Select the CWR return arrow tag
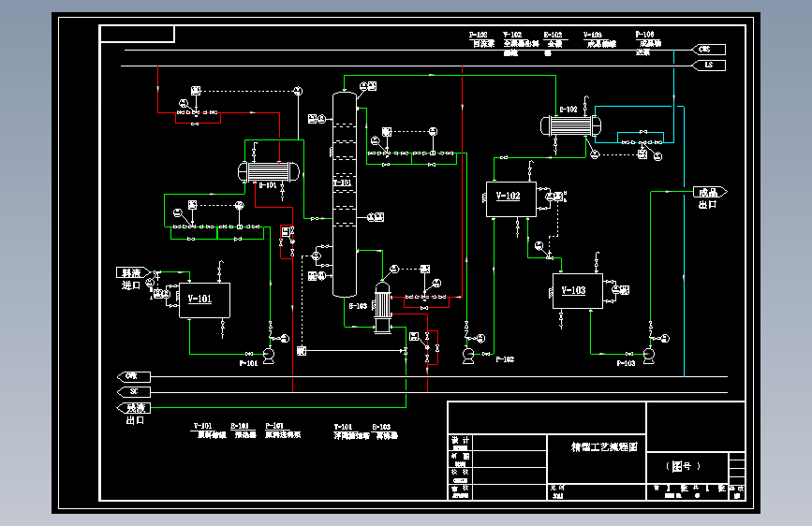812x526 pixels. coord(134,377)
